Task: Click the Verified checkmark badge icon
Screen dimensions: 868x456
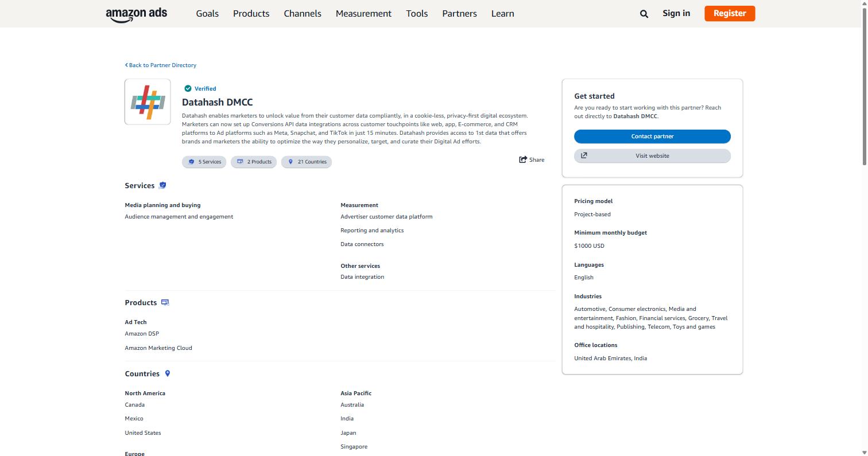Action: point(188,88)
